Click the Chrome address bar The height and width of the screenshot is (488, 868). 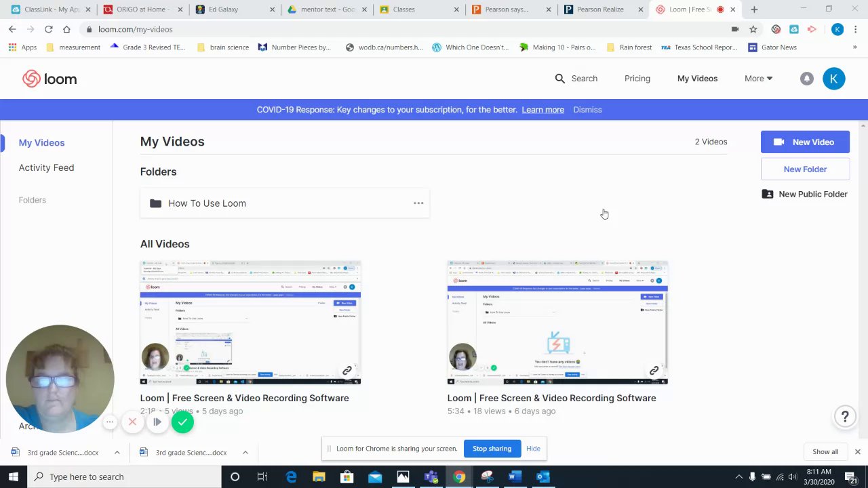[x=407, y=29]
